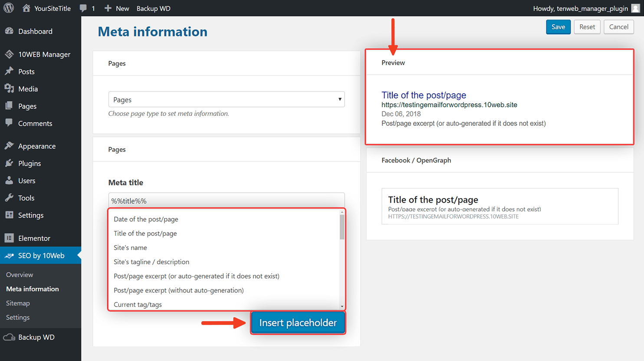644x361 pixels.
Task: Click the Elementor icon in sidebar
Action: (9, 238)
